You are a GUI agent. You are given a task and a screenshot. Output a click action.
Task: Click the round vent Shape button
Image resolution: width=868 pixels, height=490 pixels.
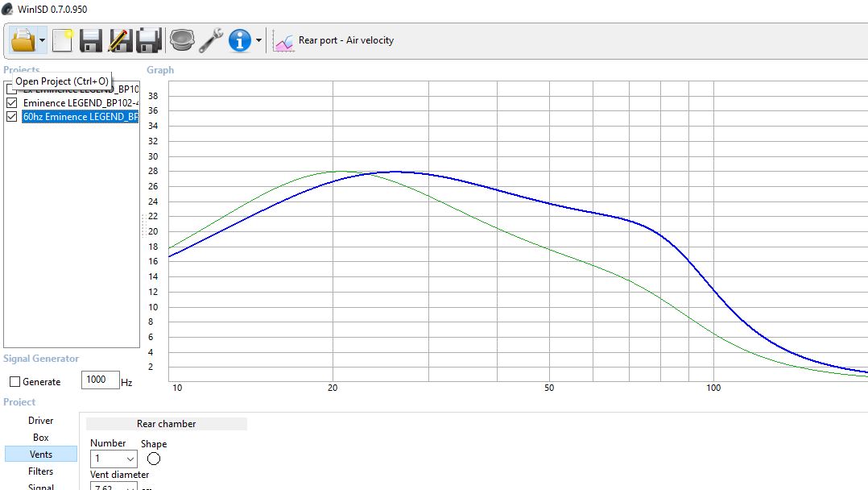(154, 459)
